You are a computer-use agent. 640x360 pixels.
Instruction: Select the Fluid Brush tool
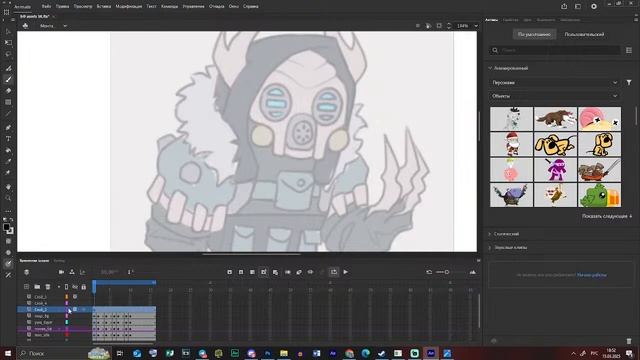tap(8, 68)
